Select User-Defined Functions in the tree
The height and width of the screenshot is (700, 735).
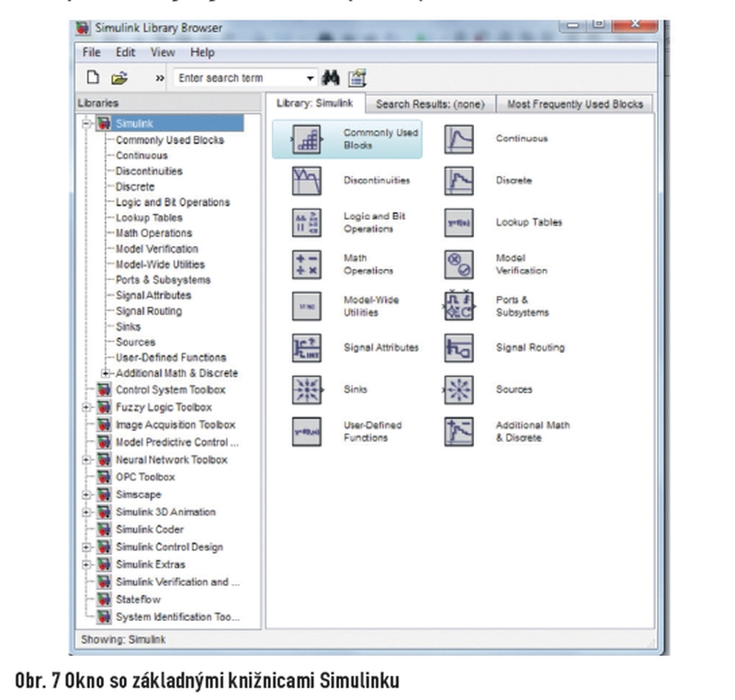171,357
